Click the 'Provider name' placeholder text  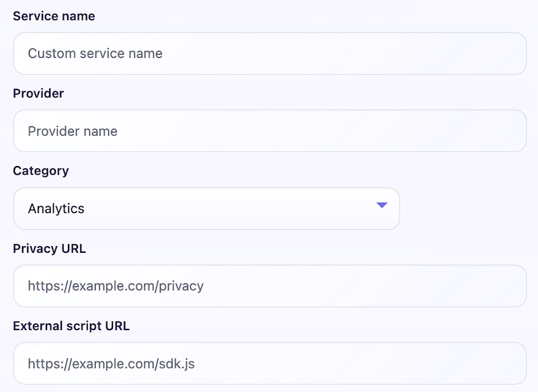tap(73, 131)
